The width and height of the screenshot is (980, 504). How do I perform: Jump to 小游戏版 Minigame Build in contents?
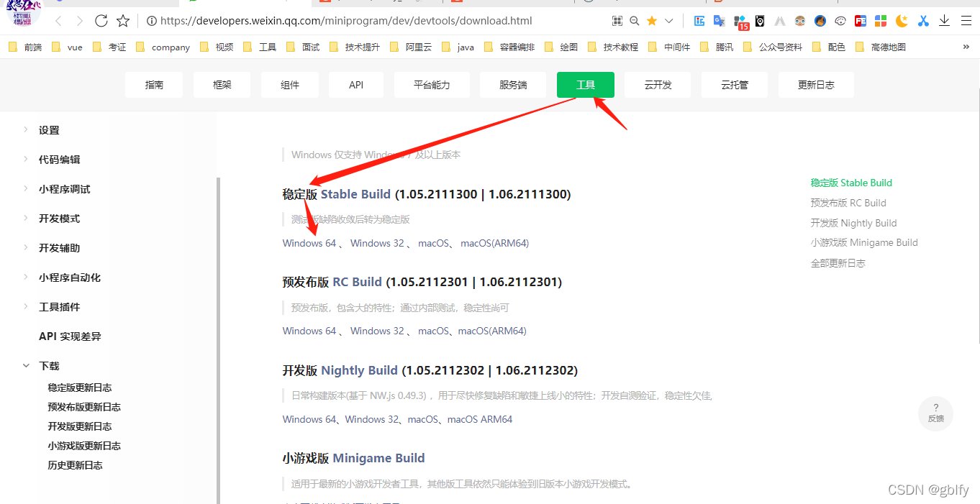[x=864, y=242]
